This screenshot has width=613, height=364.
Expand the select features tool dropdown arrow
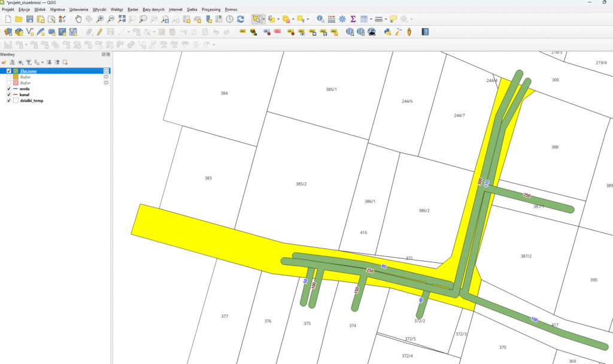point(264,19)
